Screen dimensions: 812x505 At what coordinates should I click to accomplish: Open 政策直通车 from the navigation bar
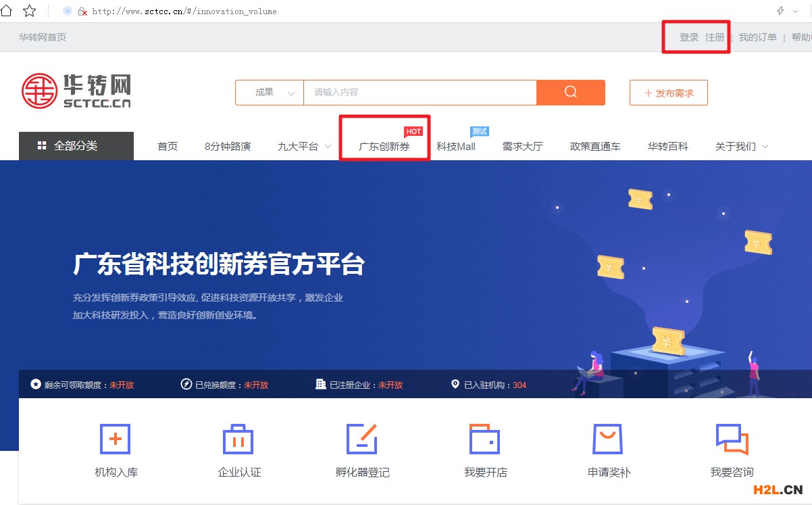click(595, 145)
